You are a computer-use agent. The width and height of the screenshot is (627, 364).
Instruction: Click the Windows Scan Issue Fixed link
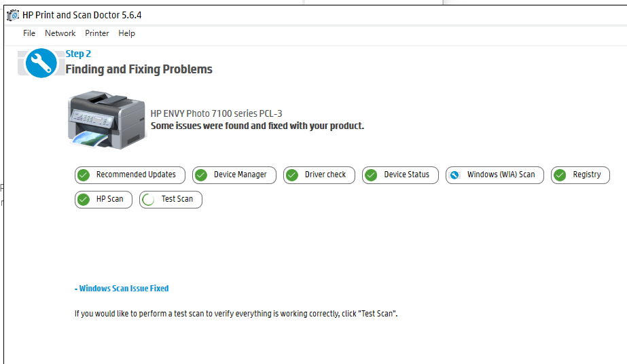(122, 289)
